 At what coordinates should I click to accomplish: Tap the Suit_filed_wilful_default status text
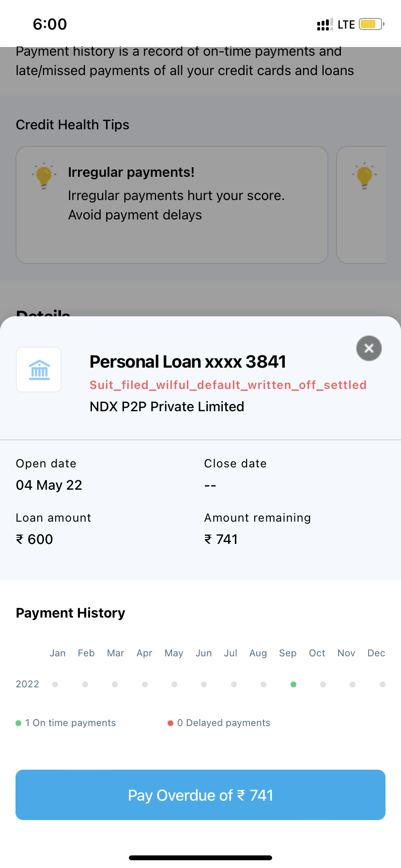[228, 385]
